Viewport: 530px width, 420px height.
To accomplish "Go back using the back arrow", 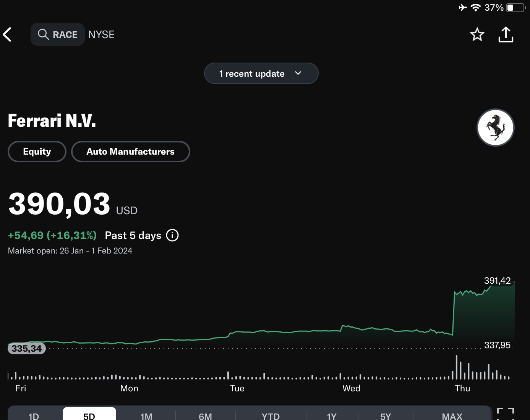I will click(x=7, y=34).
